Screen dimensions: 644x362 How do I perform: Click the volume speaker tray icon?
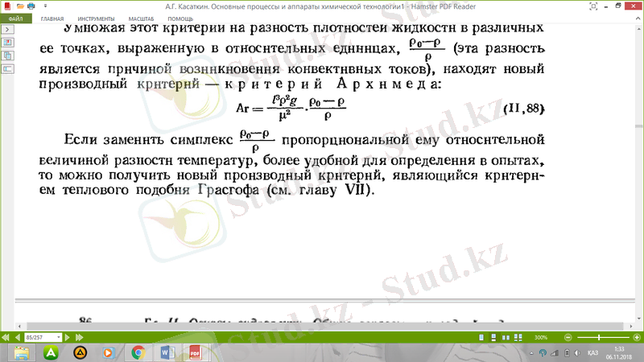coord(577,353)
